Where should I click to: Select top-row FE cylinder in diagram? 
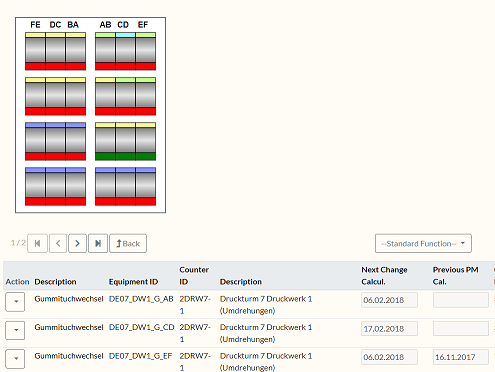(x=35, y=50)
